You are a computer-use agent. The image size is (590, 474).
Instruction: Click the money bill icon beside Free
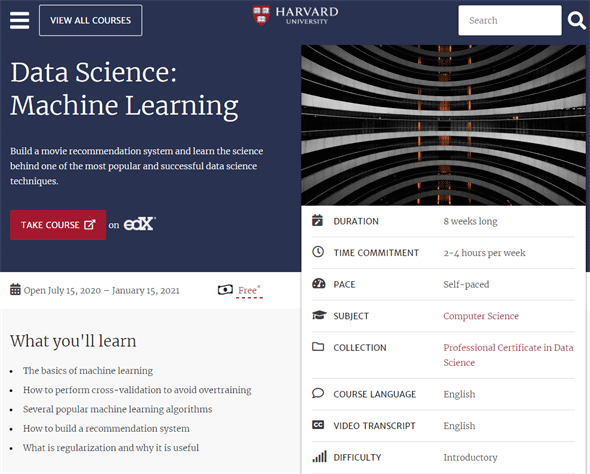click(x=225, y=290)
